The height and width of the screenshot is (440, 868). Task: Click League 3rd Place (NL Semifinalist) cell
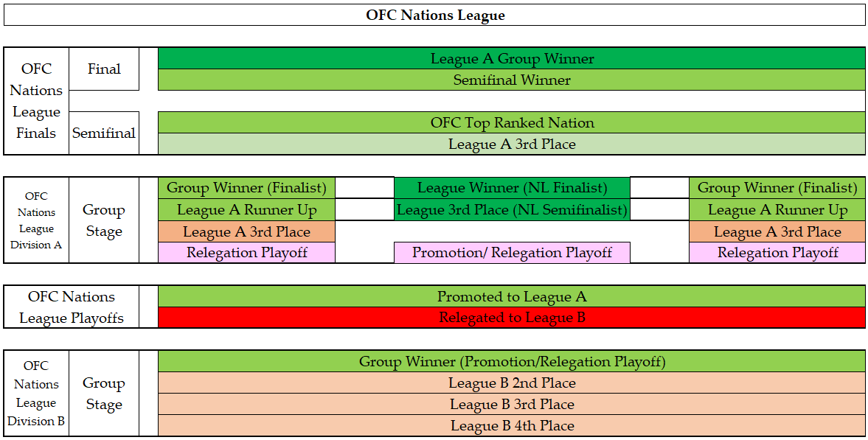pyautogui.click(x=512, y=210)
